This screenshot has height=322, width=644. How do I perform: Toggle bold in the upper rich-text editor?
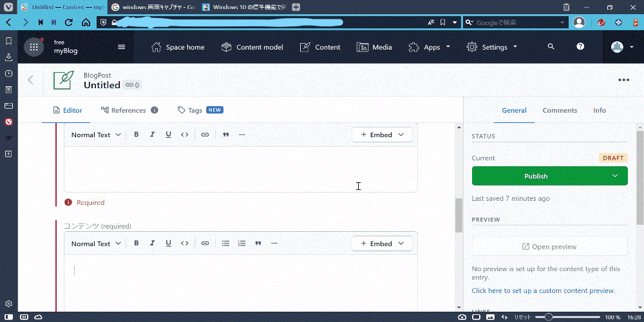(137, 135)
